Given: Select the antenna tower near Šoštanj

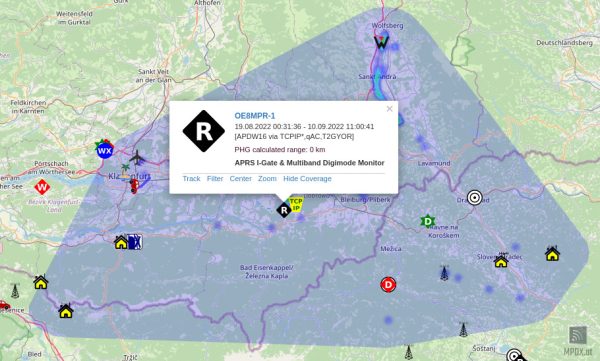Looking at the screenshot, I should click(x=463, y=329).
